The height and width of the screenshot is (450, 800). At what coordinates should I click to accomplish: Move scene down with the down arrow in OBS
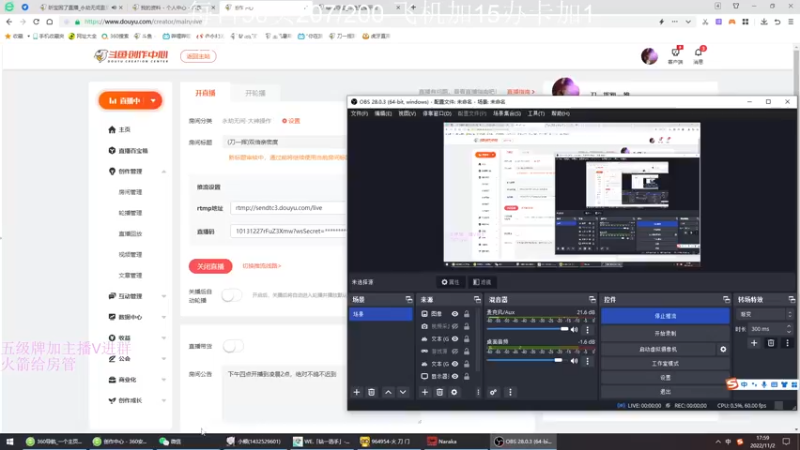pyautogui.click(x=403, y=392)
